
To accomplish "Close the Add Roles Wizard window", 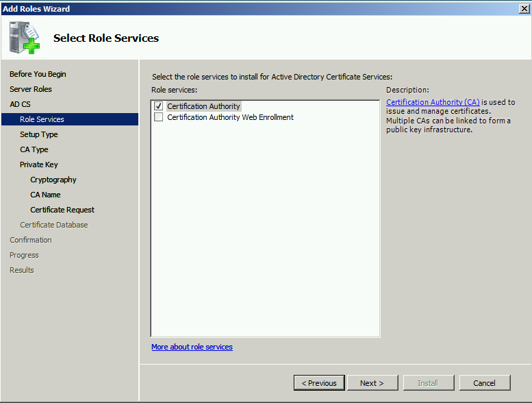I will [524, 8].
